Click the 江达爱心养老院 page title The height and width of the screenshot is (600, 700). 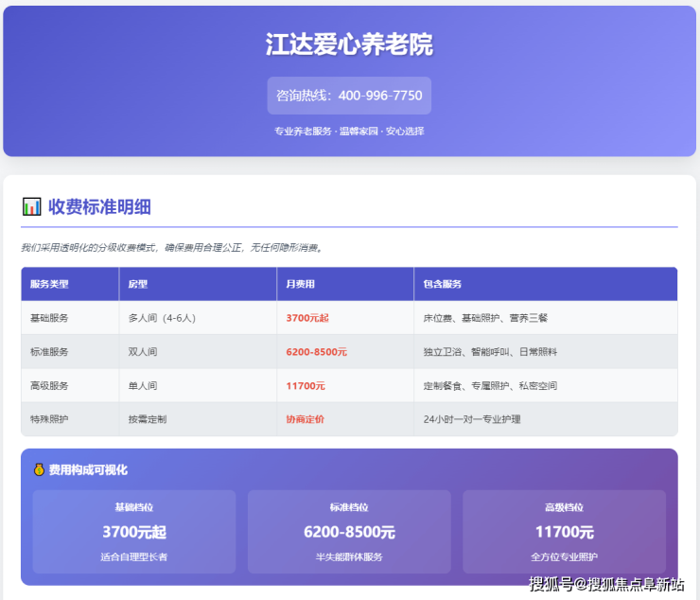[349, 44]
